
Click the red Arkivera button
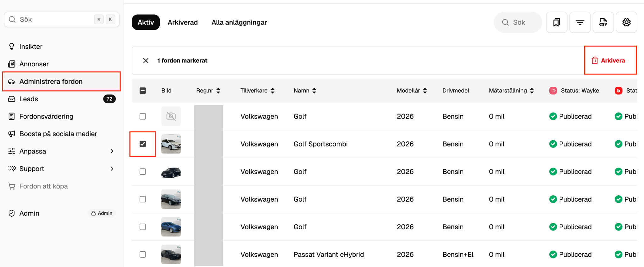click(608, 60)
